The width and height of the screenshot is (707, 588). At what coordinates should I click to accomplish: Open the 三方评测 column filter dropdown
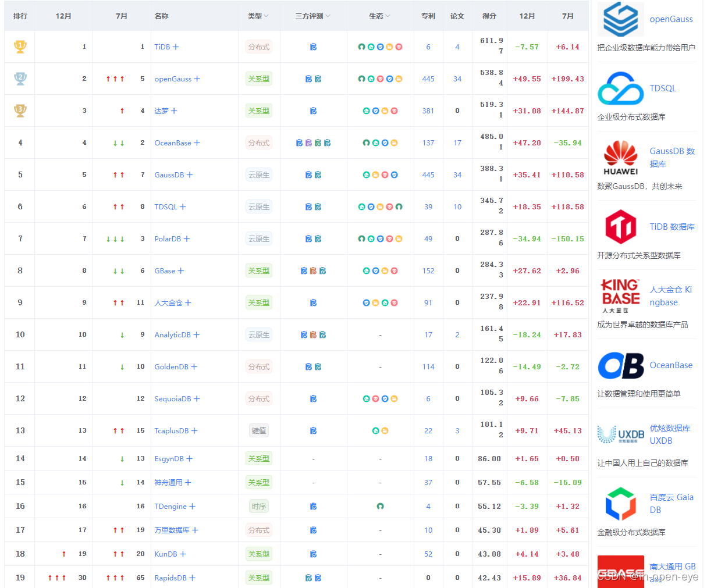click(328, 16)
